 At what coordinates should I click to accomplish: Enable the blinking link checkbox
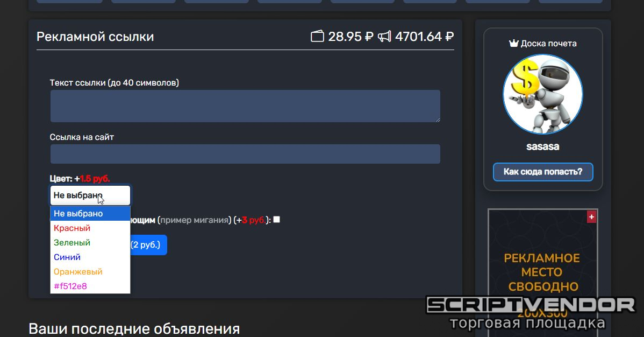point(277,220)
